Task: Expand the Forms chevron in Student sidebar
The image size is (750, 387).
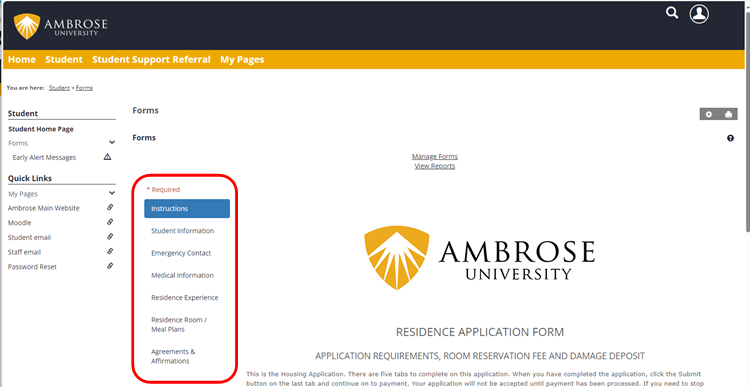Action: pos(112,143)
